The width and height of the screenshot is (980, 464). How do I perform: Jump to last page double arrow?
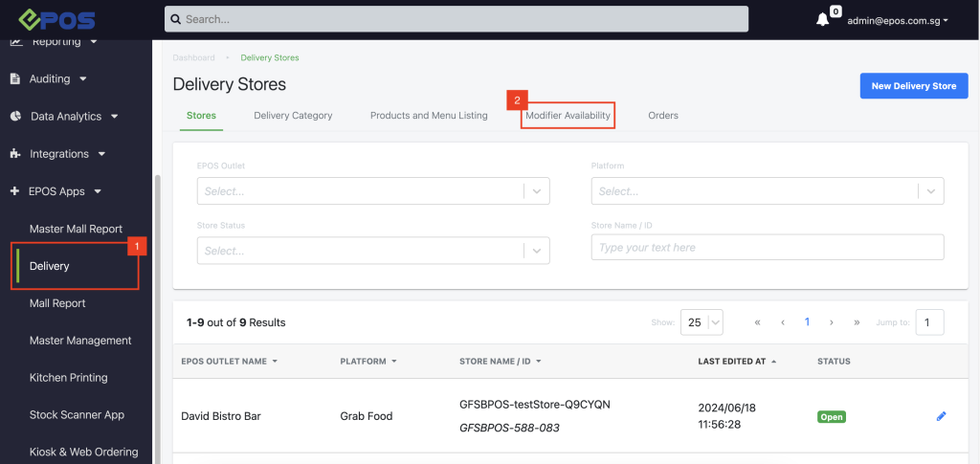pyautogui.click(x=857, y=322)
